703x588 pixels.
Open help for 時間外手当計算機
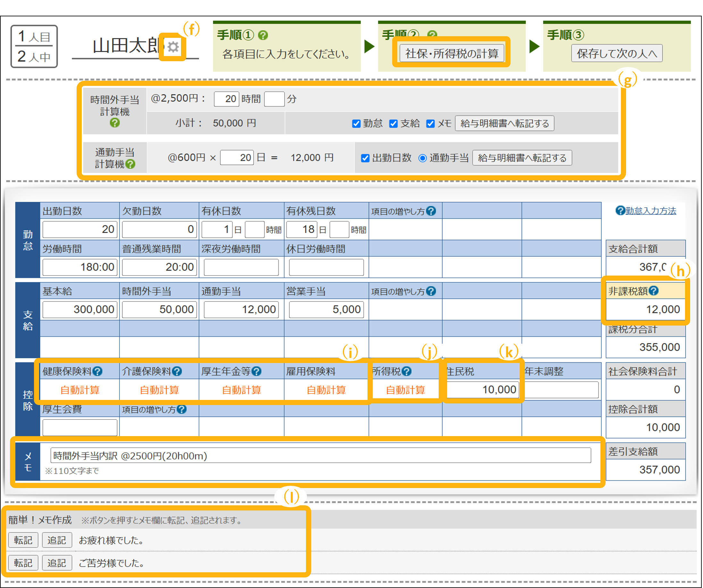pyautogui.click(x=114, y=123)
